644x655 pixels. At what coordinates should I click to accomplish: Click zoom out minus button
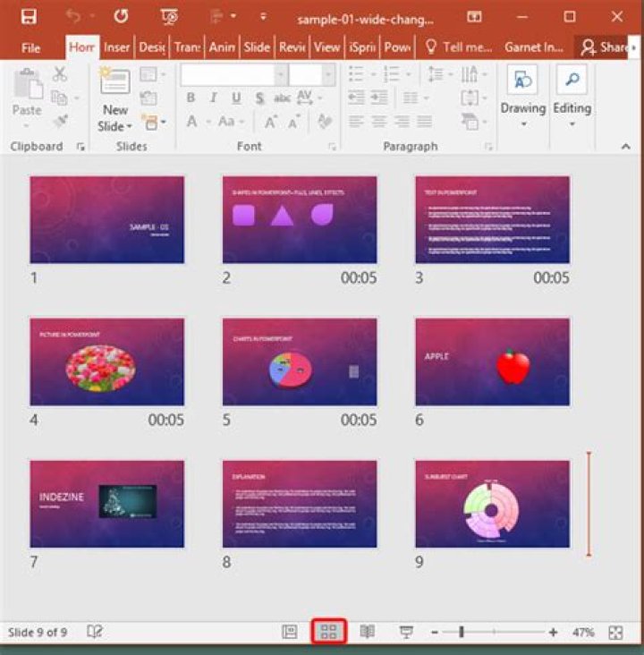point(435,633)
